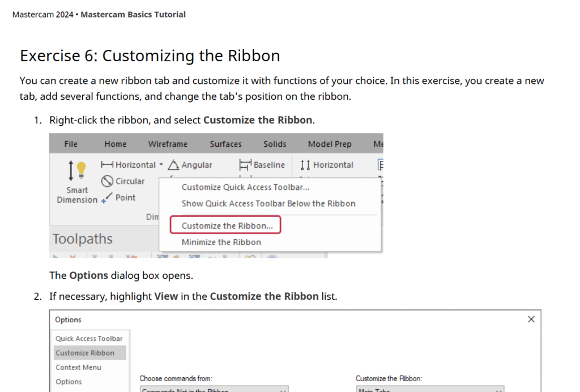Select Options entry below Context Menu
The width and height of the screenshot is (580, 392).
pyautogui.click(x=69, y=382)
